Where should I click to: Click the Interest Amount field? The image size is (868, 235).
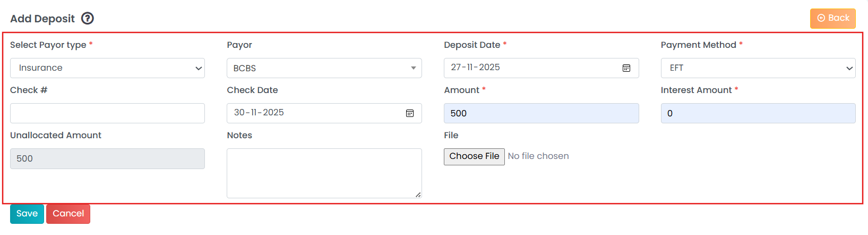click(758, 113)
